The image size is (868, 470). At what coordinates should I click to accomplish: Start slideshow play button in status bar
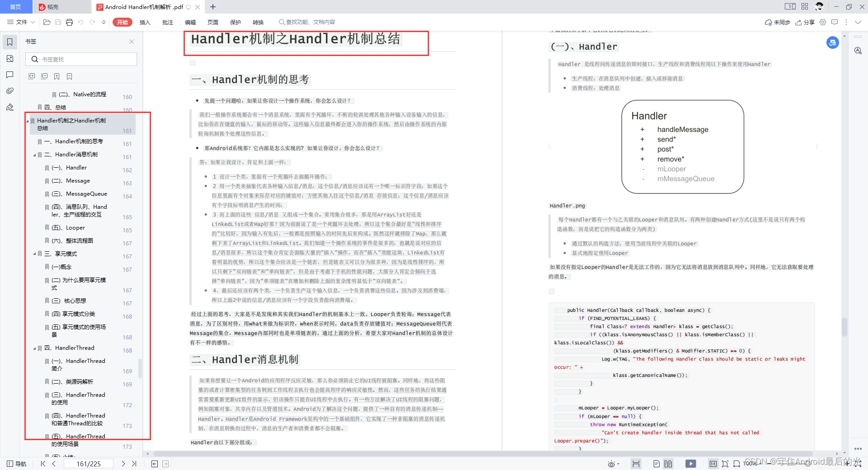691,464
